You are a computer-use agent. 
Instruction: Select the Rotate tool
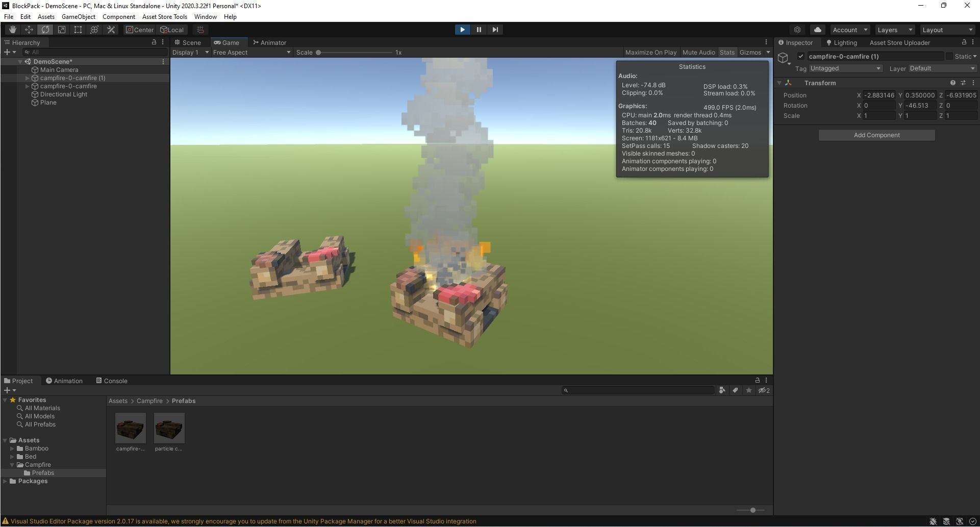(x=45, y=29)
